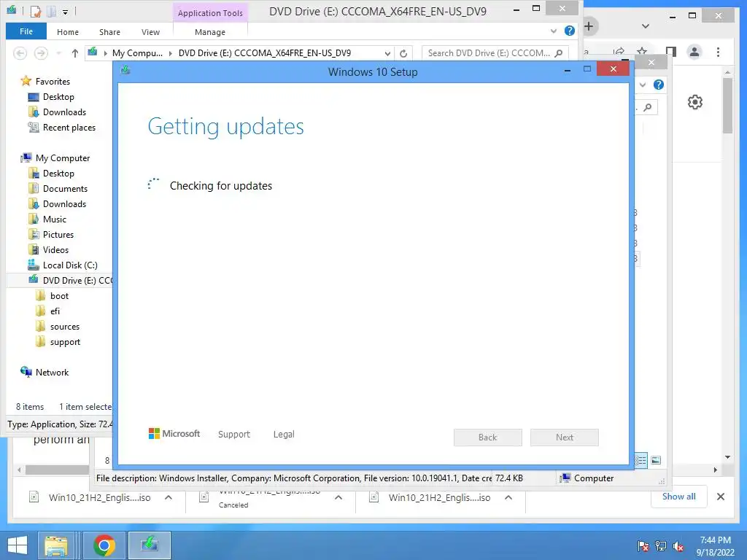
Task: Expand options for third Win10_21H2 iso download
Action: (508, 497)
